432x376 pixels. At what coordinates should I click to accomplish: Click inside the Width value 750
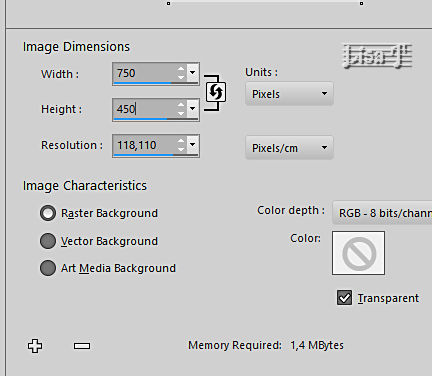[x=126, y=73]
